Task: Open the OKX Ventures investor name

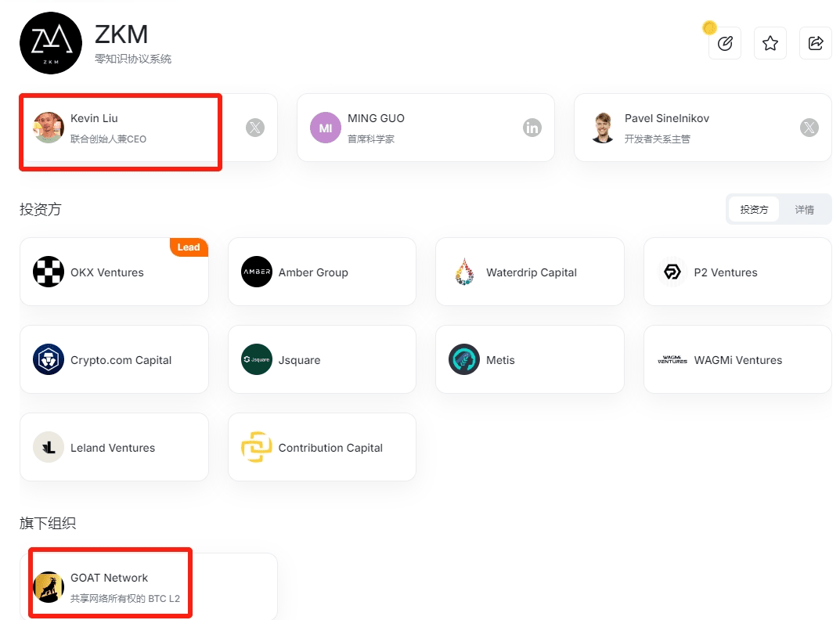Action: (107, 272)
